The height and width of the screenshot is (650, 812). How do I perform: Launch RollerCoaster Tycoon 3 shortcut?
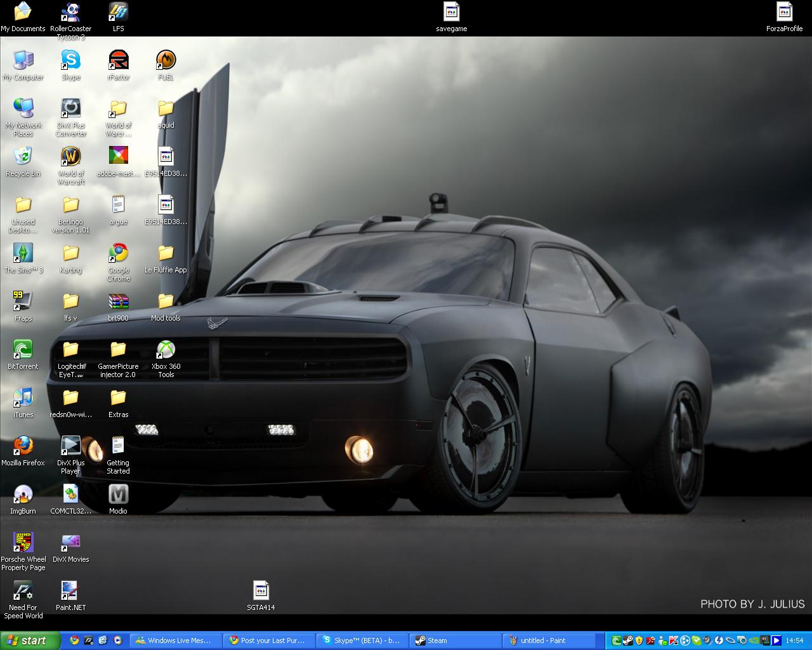70,21
